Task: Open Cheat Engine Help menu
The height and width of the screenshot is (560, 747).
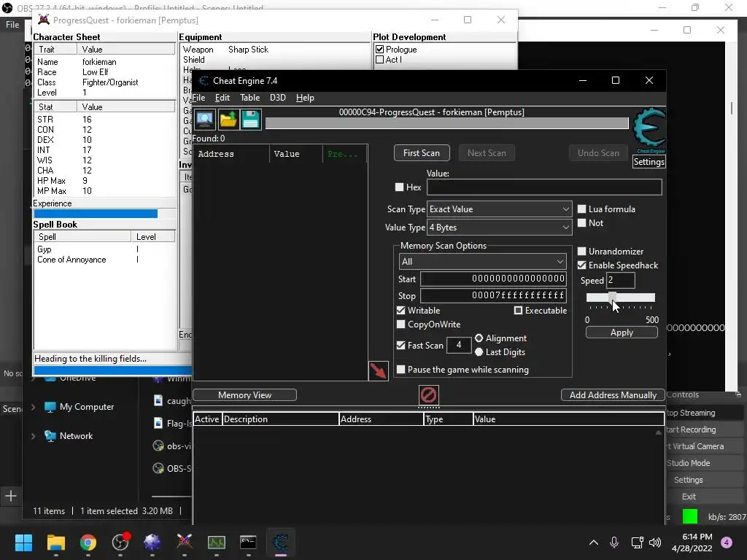Action: tap(305, 98)
